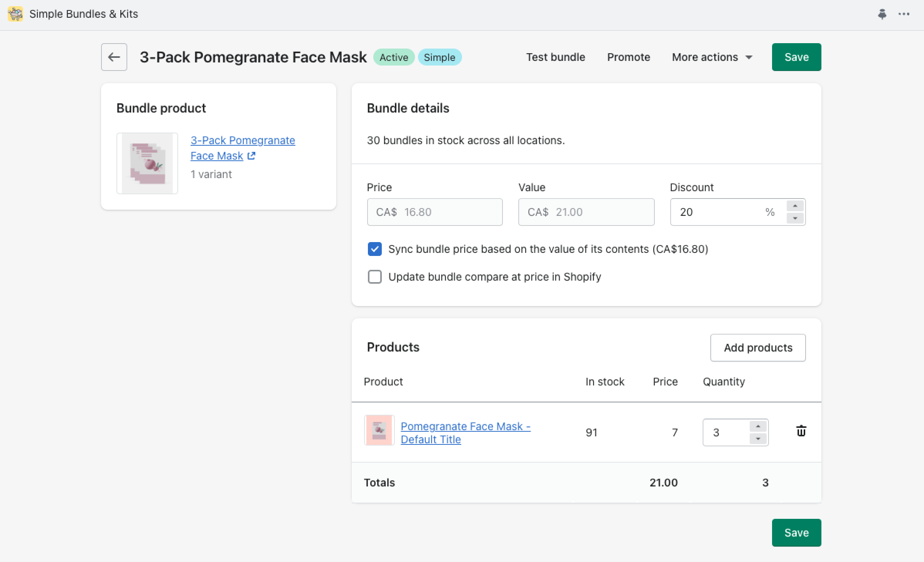Decrease the Discount percentage stepper
This screenshot has height=562, width=924.
[x=795, y=218]
